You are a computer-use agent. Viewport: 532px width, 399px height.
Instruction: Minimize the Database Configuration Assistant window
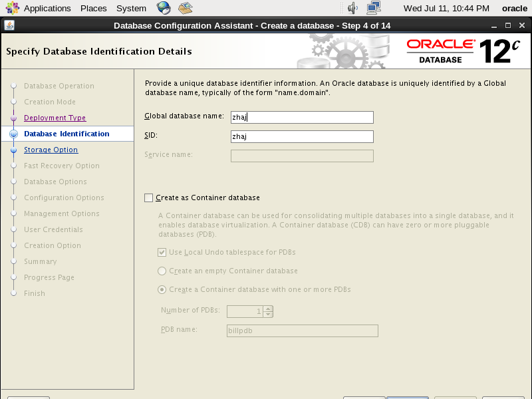pyautogui.click(x=494, y=26)
